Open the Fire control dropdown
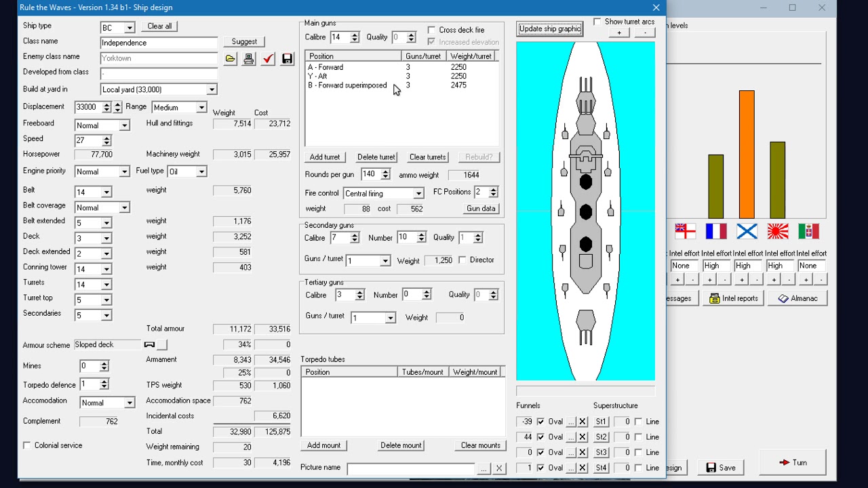868x488 pixels. coord(418,194)
